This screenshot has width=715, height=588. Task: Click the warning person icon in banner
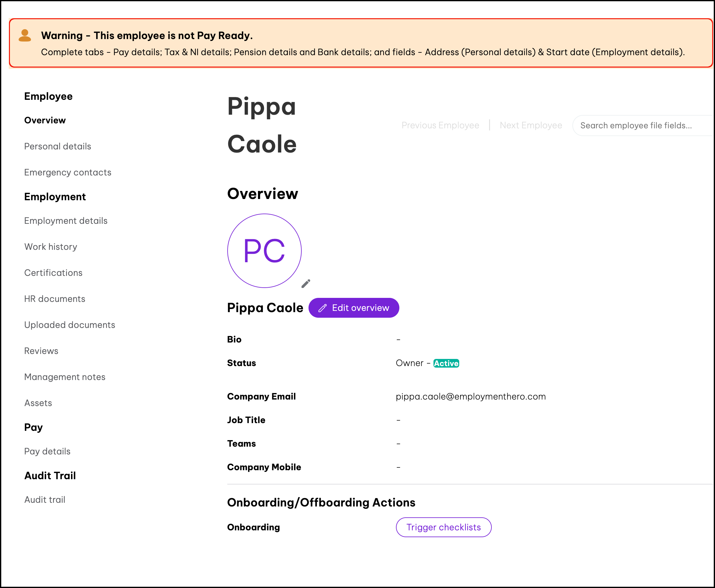point(25,36)
